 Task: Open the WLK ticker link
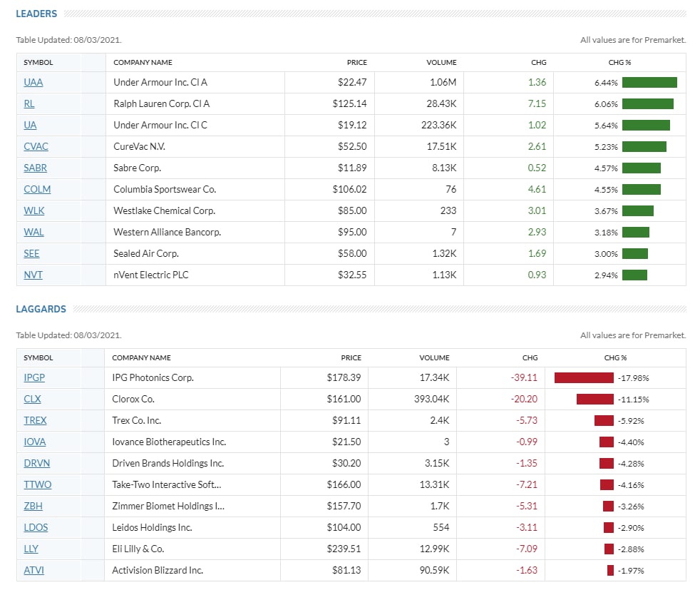pyautogui.click(x=34, y=210)
